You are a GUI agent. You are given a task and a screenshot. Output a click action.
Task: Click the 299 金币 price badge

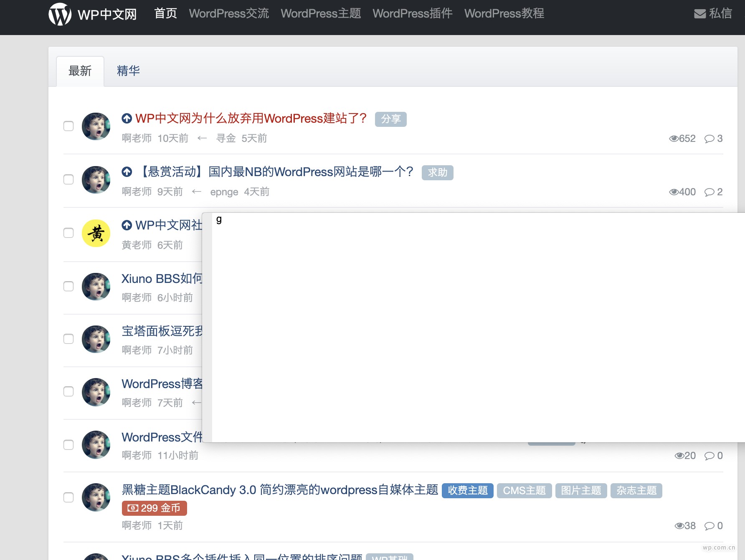[x=155, y=508]
